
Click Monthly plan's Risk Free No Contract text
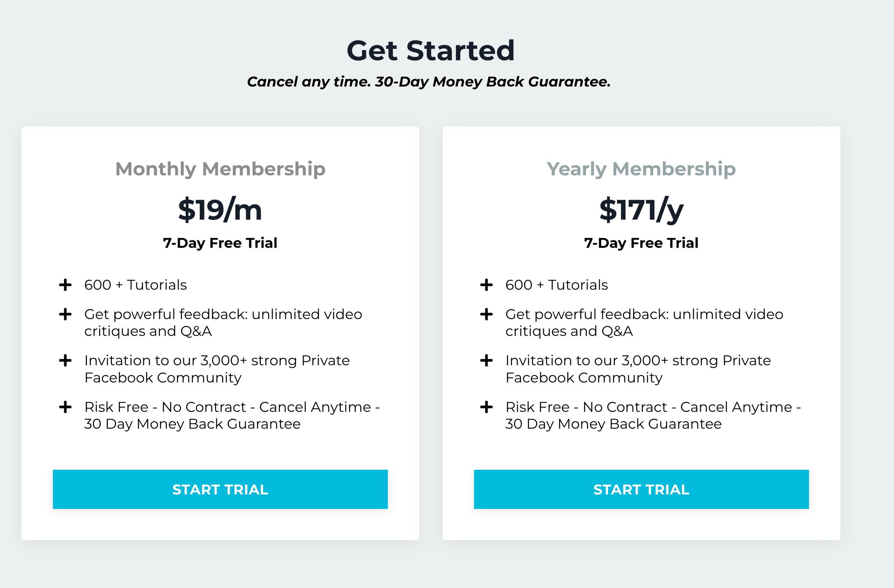pos(232,415)
